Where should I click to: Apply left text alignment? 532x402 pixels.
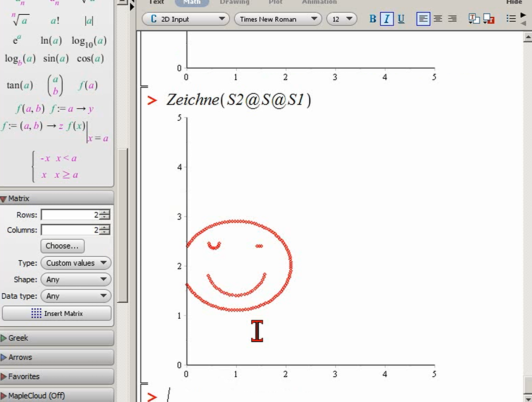(x=423, y=19)
